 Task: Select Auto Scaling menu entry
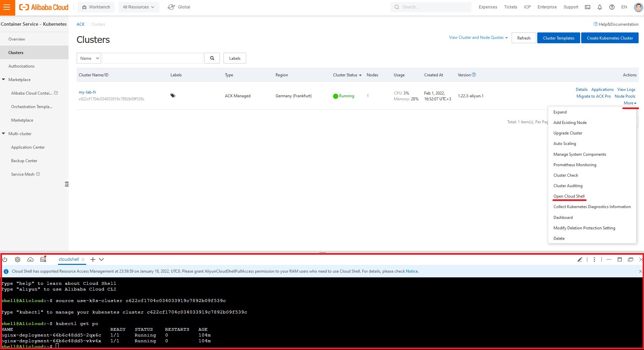click(565, 144)
